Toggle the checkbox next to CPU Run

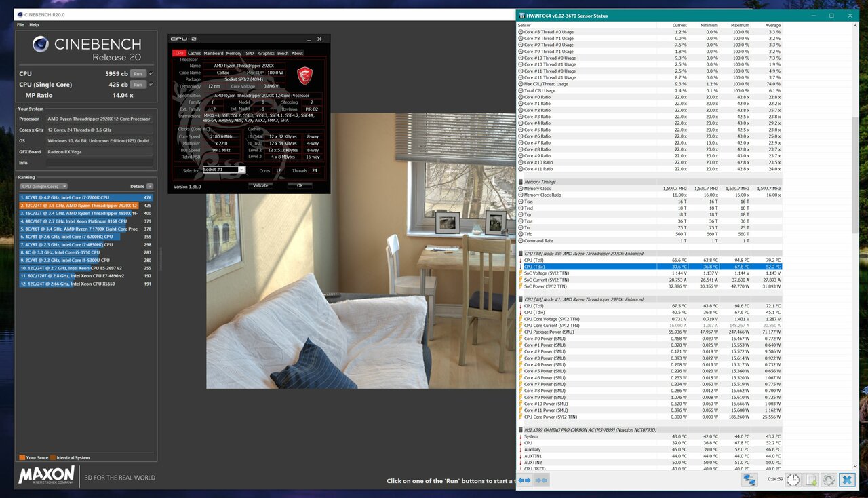(x=151, y=73)
